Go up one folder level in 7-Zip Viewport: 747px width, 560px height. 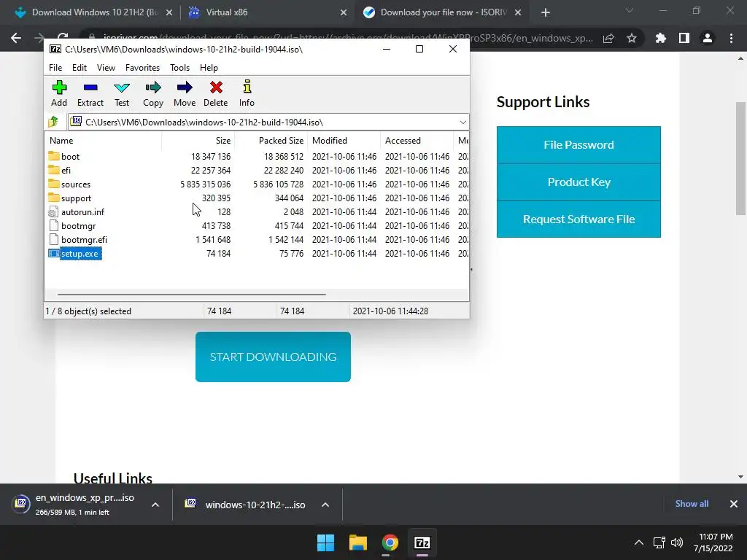click(x=53, y=122)
